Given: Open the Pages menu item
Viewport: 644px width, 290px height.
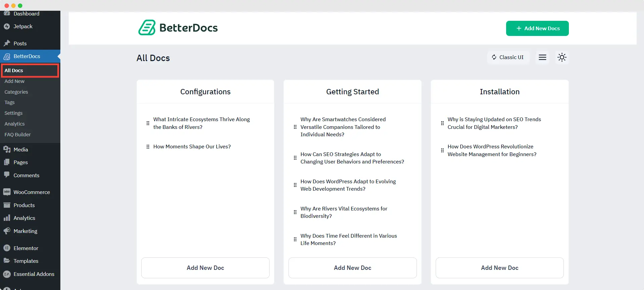Looking at the screenshot, I should click(20, 162).
